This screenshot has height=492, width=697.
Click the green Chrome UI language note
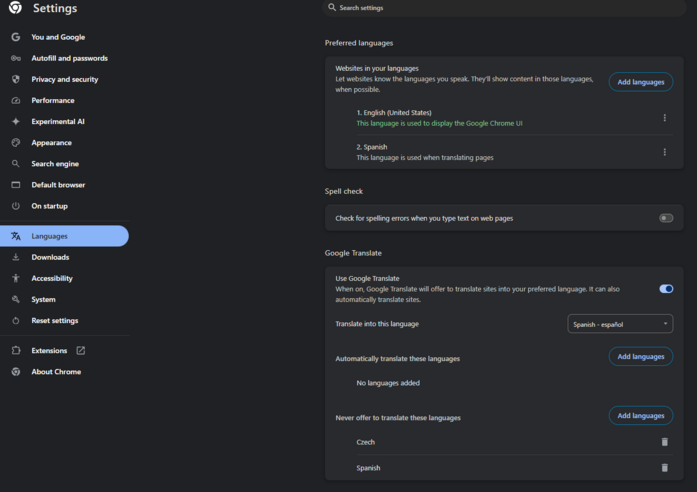click(439, 123)
